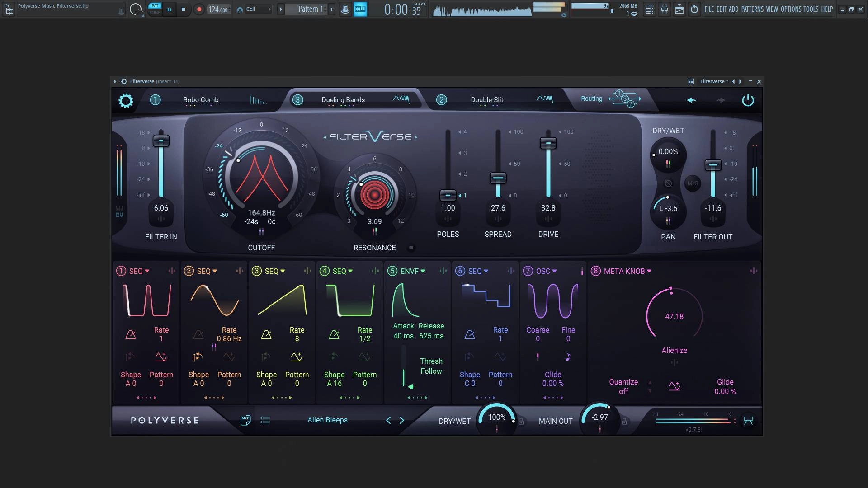Toggle metronome sync icon on modulator 6

tap(470, 334)
